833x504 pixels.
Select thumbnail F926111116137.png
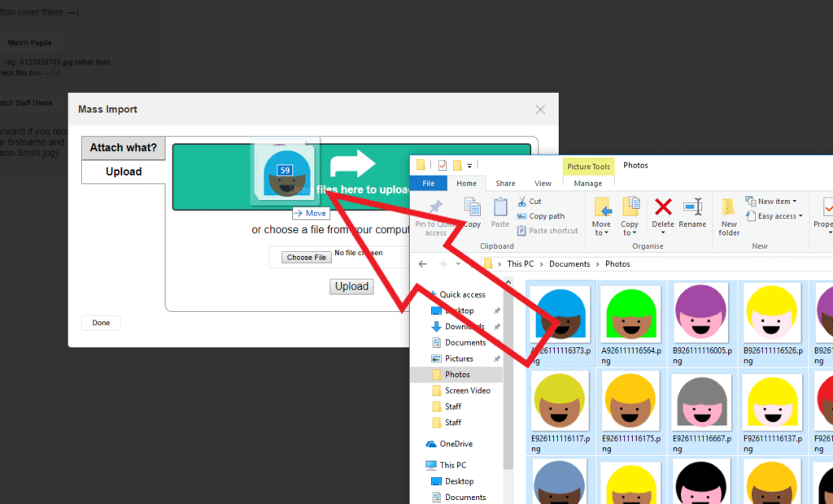pyautogui.click(x=773, y=412)
